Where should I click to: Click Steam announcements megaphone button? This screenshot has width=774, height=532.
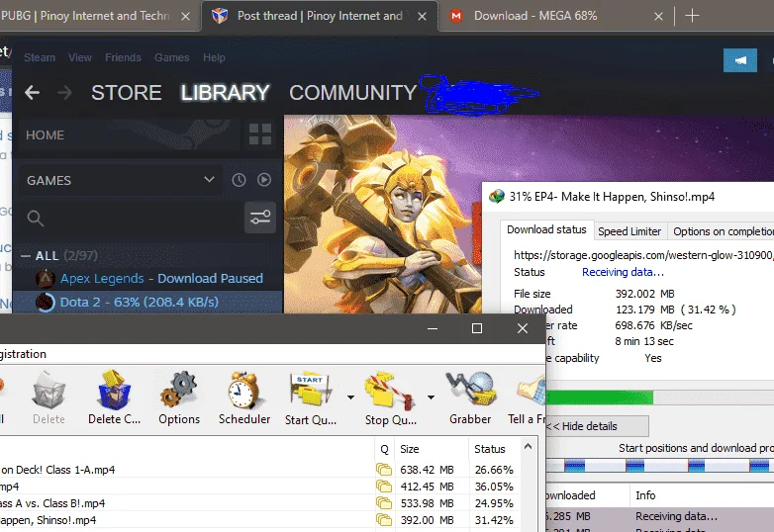(740, 60)
